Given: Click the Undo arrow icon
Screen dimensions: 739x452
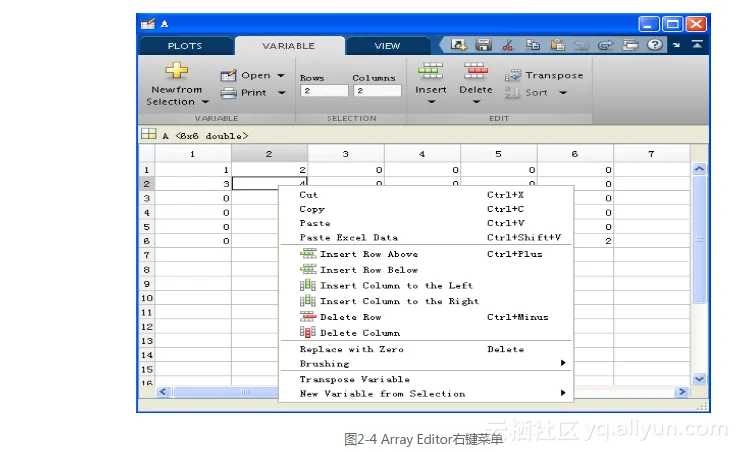Looking at the screenshot, I should click(582, 45).
